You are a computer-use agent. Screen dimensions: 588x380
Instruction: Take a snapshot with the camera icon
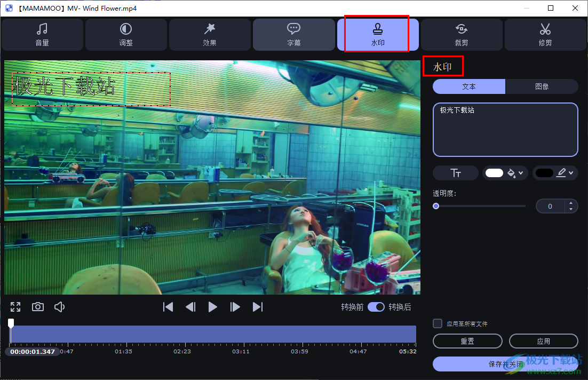(x=37, y=307)
